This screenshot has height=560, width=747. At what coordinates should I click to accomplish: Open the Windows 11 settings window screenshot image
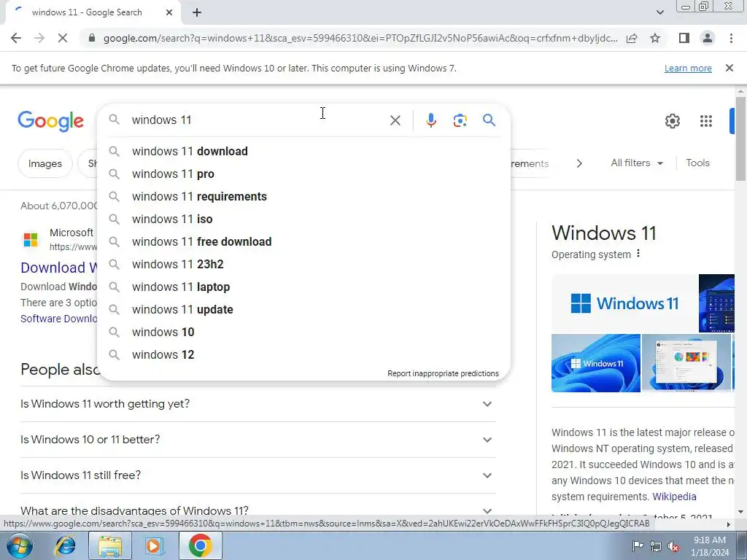[686, 363]
